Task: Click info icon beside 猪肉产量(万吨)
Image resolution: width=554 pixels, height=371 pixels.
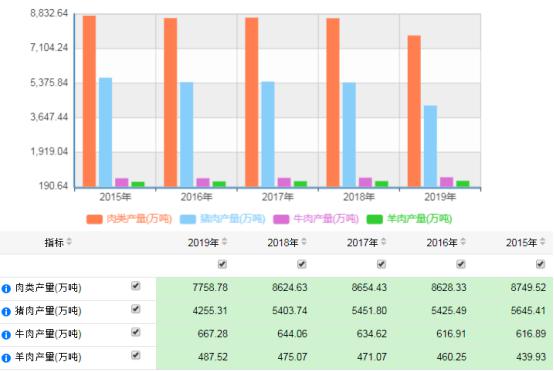Action: [6, 312]
